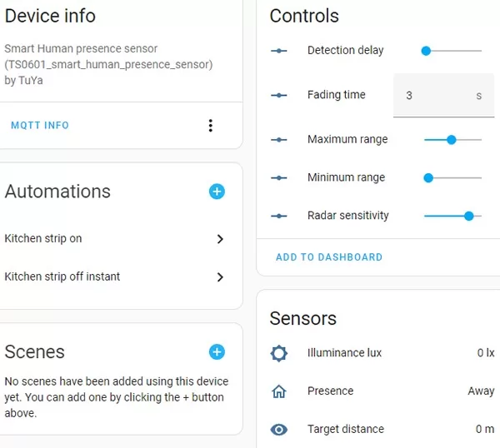Expand the Kitchen strip off instant chevron
The image size is (500, 448).
(x=220, y=277)
